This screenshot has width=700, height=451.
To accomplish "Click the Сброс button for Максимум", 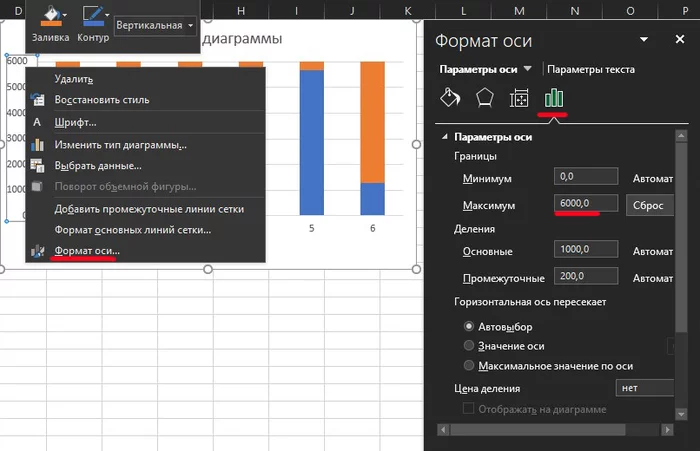I will click(x=649, y=205).
